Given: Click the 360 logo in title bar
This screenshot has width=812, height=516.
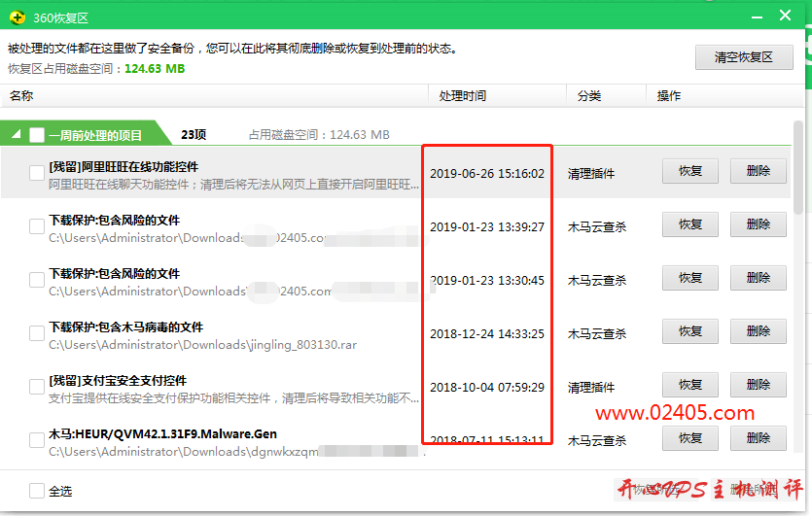Looking at the screenshot, I should pyautogui.click(x=17, y=17).
